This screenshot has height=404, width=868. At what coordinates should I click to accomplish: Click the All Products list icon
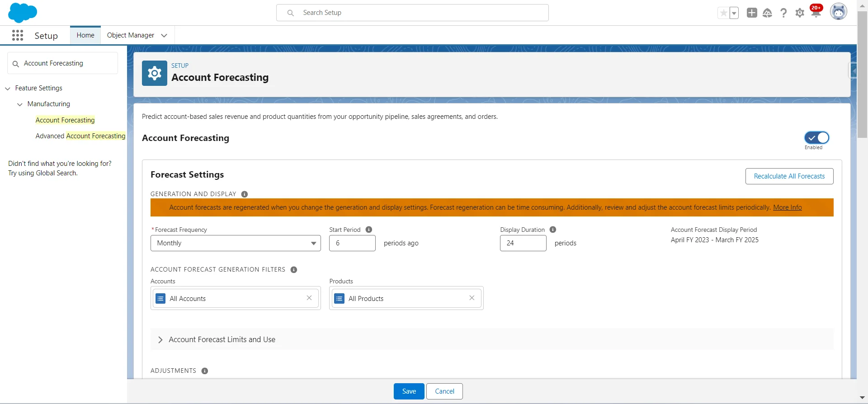[340, 299]
